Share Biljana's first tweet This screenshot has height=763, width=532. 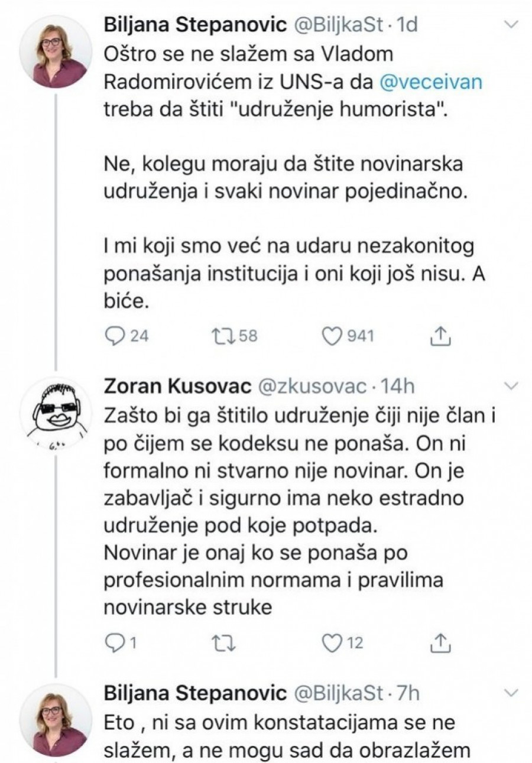(439, 336)
